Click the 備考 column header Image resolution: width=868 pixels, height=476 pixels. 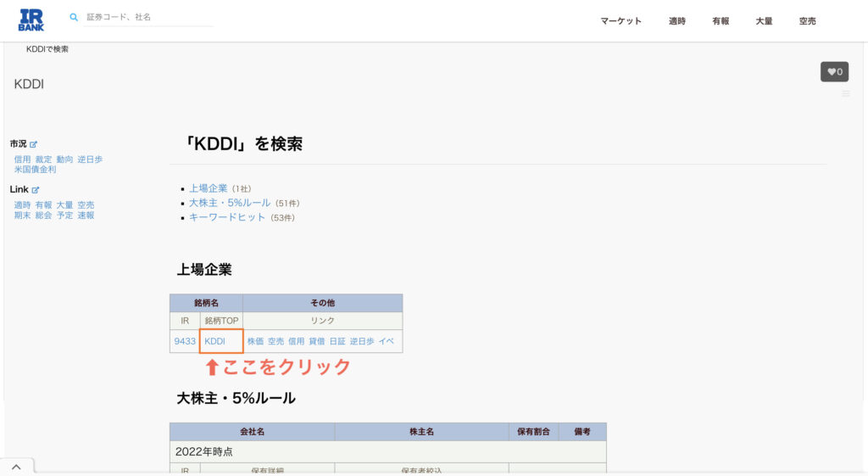[582, 432]
